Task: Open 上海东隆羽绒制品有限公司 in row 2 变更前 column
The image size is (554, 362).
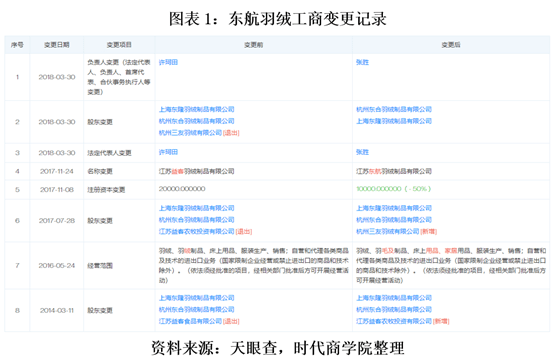Action: tap(196, 109)
